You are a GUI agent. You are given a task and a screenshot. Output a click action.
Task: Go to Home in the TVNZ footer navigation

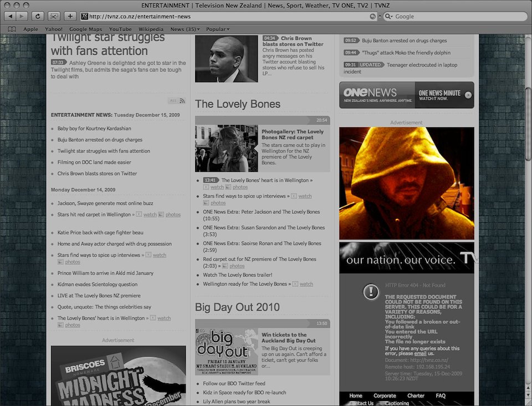(356, 395)
